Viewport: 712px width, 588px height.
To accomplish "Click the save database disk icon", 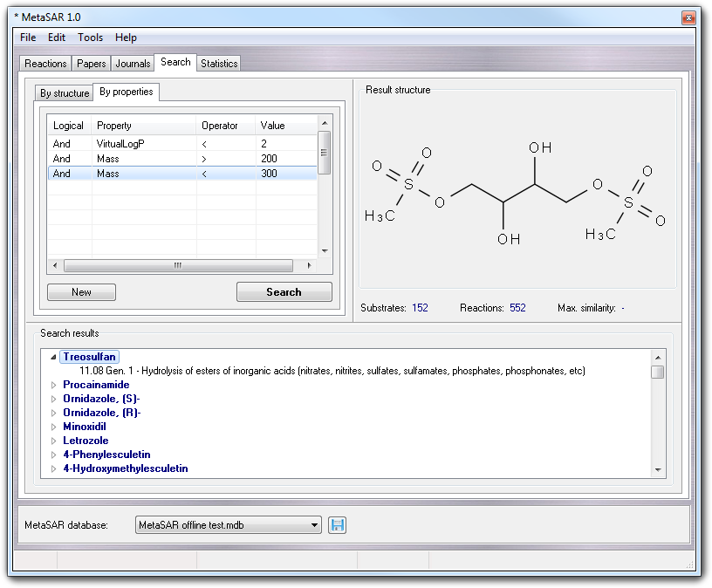I will [x=338, y=525].
